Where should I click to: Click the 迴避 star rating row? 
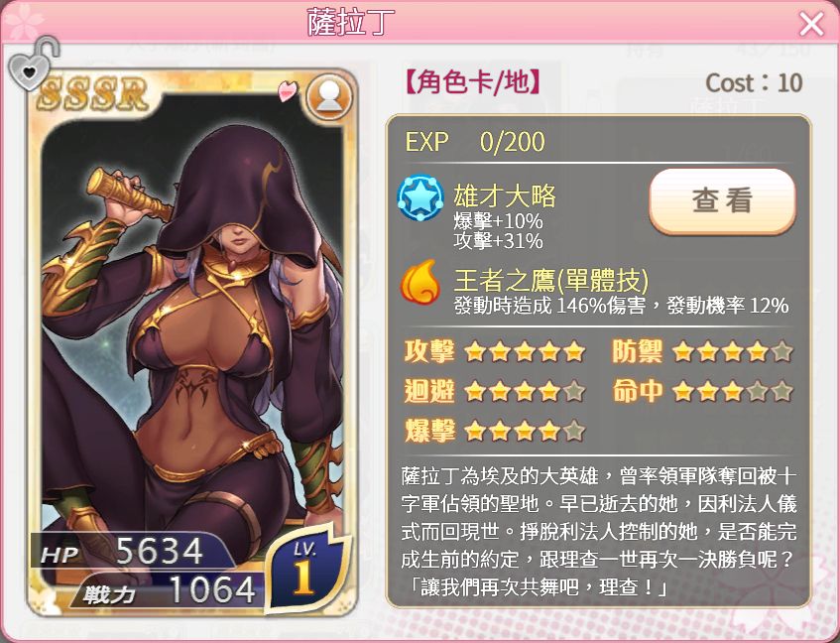tap(495, 391)
